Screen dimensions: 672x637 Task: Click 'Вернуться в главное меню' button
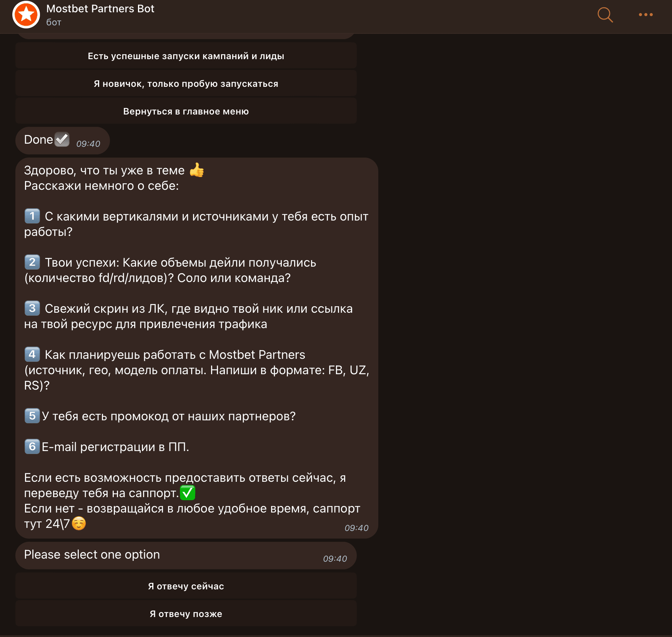pyautogui.click(x=186, y=111)
